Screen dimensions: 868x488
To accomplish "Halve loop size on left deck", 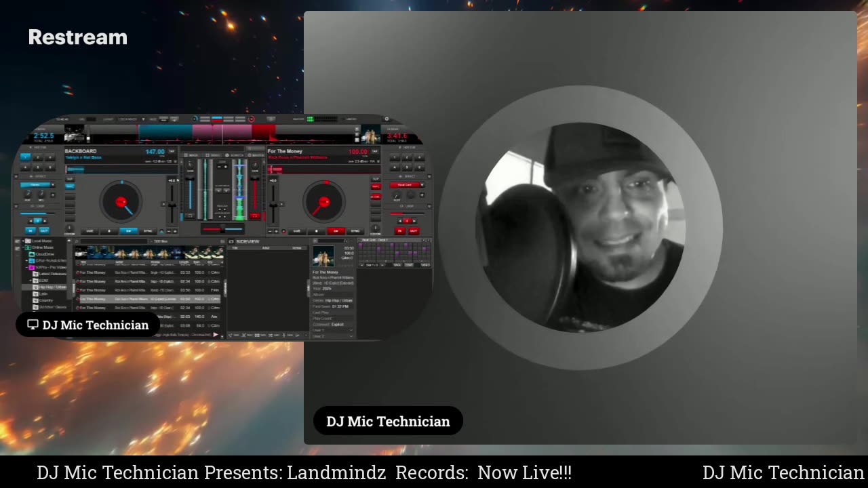I will [x=31, y=221].
